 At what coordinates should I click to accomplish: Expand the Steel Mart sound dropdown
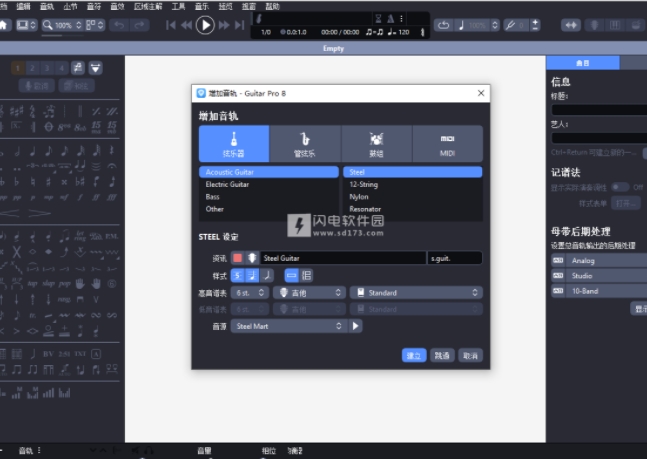288,326
